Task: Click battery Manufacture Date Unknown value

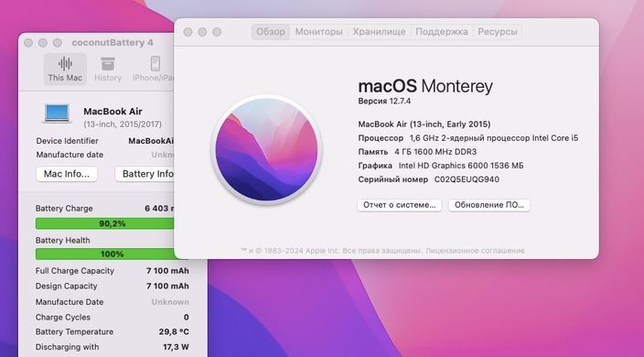Action: coord(170,302)
